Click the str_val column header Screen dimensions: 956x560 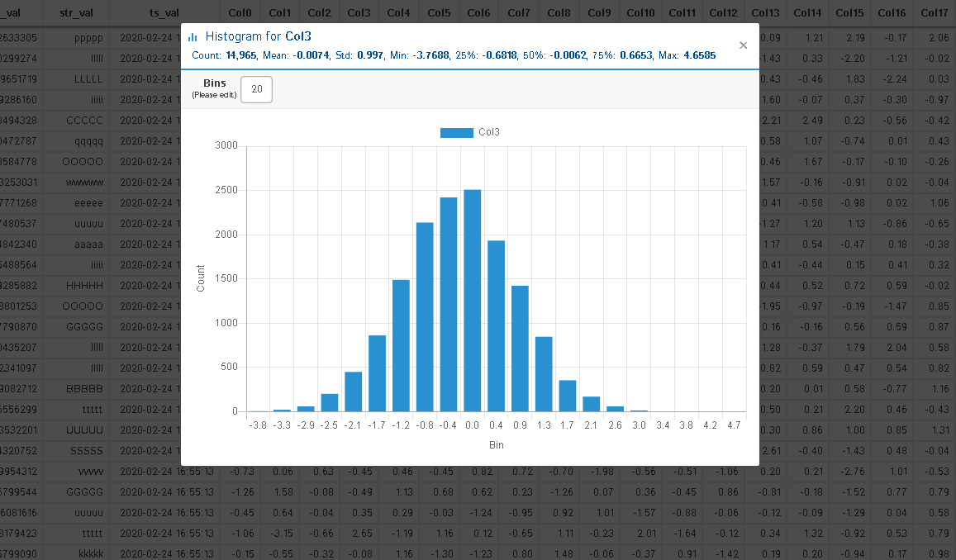pyautogui.click(x=76, y=12)
